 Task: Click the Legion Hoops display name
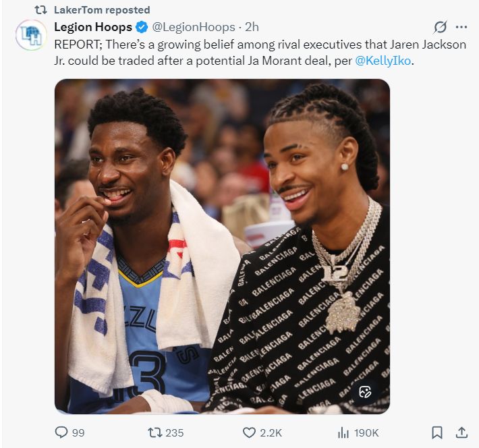(x=92, y=27)
